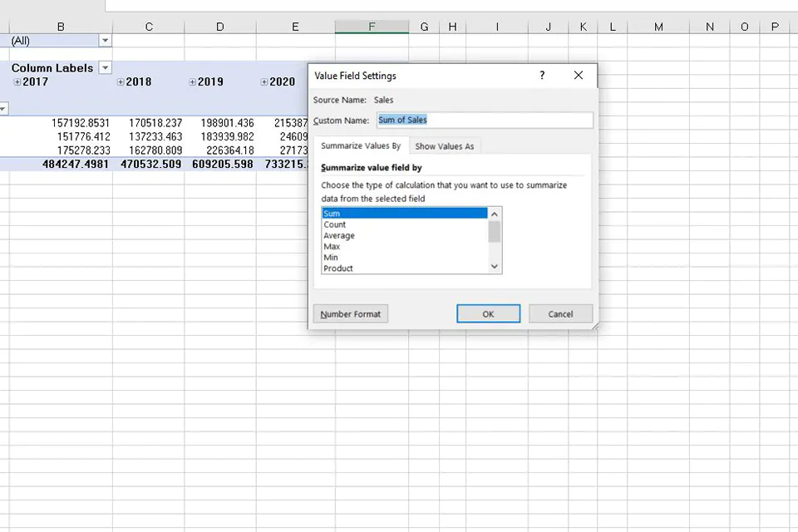
Task: Open the Column Labels filter dropdown
Action: pyautogui.click(x=105, y=67)
